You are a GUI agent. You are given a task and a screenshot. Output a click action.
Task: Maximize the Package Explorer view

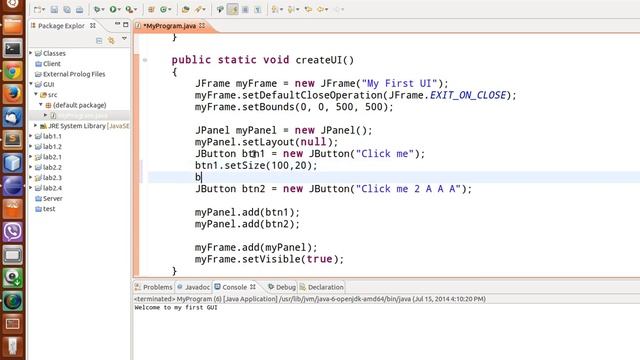(126, 24)
